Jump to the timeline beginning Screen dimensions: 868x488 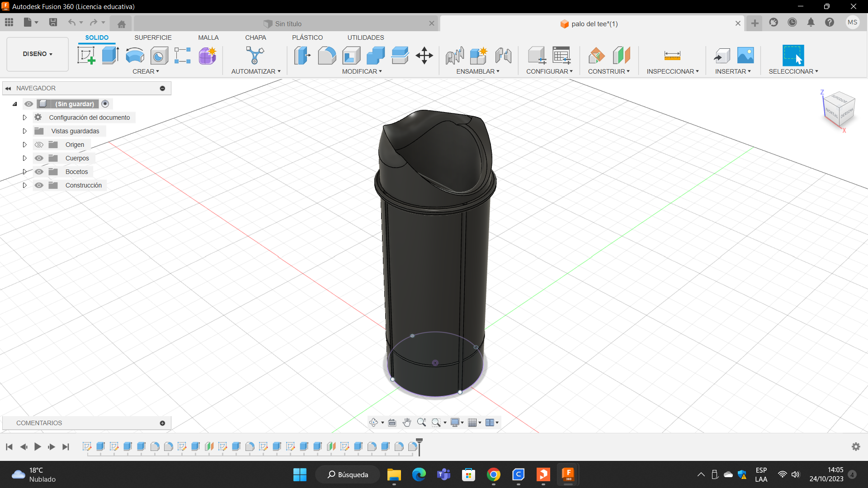pyautogui.click(x=9, y=447)
